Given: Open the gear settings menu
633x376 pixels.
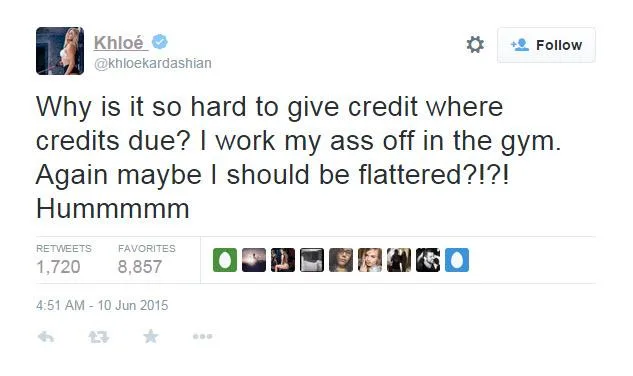Looking at the screenshot, I should (475, 44).
